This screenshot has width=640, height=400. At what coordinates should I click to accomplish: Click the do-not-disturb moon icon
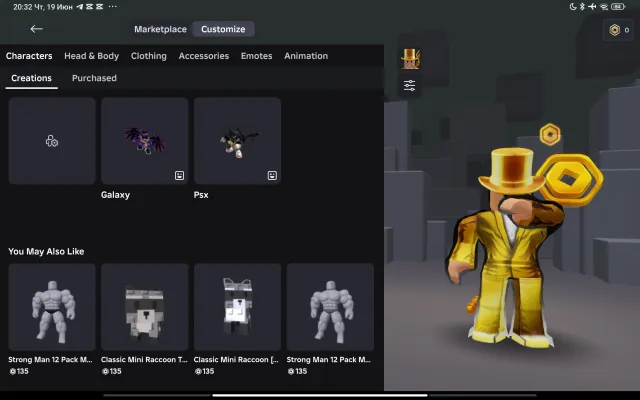573,7
